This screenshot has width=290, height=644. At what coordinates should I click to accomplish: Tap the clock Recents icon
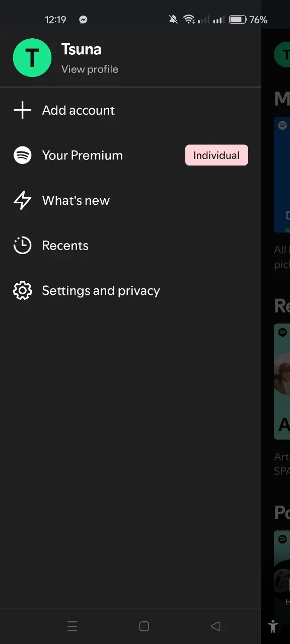click(22, 246)
